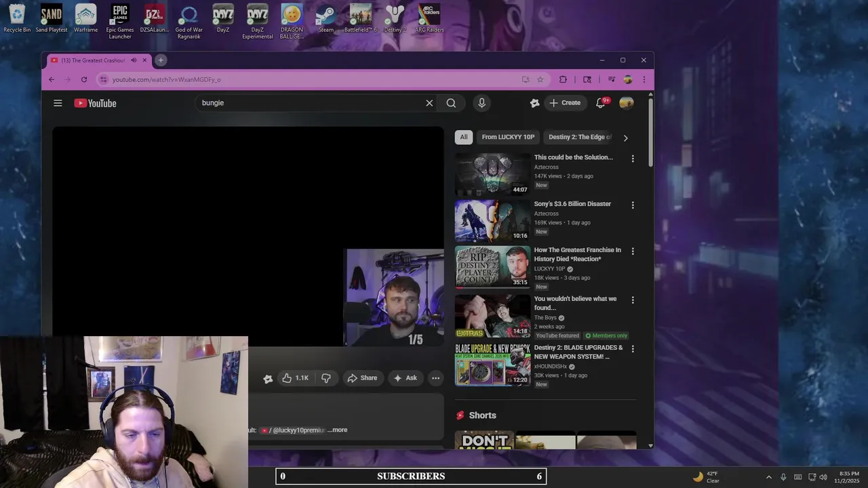Open DayZ Experimental desktop shortcut
This screenshot has width=868, height=488.
click(x=257, y=22)
